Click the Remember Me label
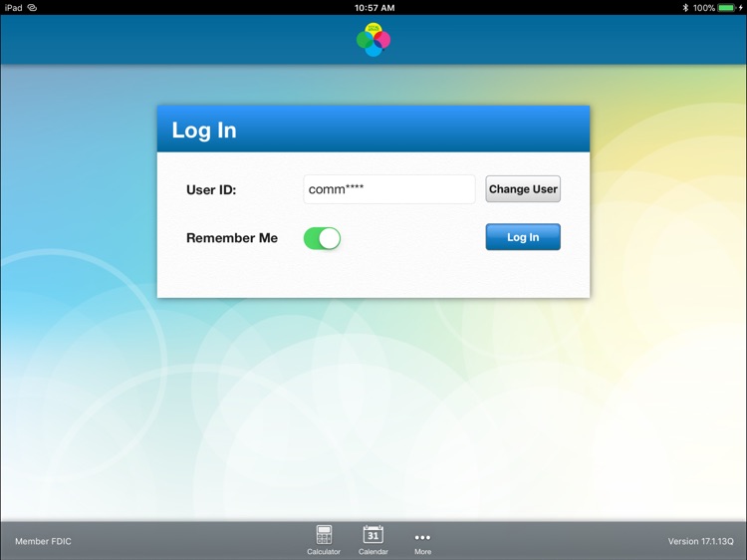Image resolution: width=747 pixels, height=560 pixels. (231, 238)
